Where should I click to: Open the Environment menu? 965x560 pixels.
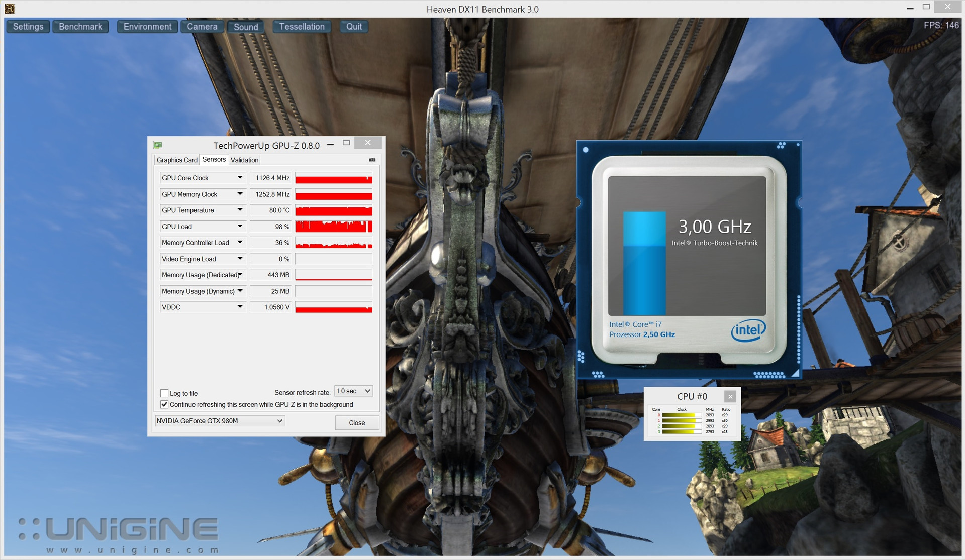(x=147, y=27)
